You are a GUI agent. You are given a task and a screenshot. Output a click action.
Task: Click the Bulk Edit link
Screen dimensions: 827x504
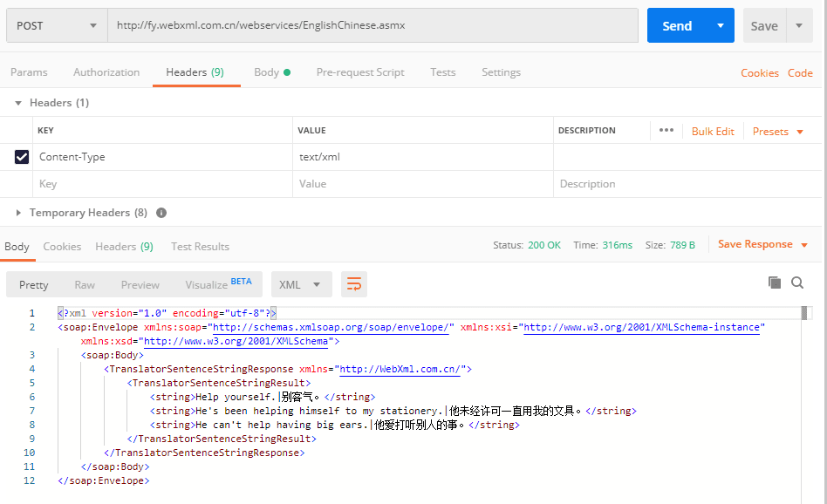713,132
